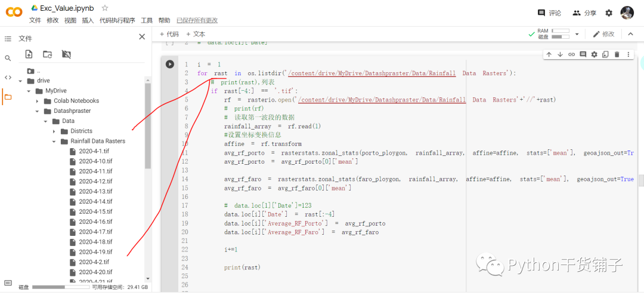Screen dimensions: 644x295
Task: Expand the Colab Notebooks folder
Action: [x=37, y=101]
